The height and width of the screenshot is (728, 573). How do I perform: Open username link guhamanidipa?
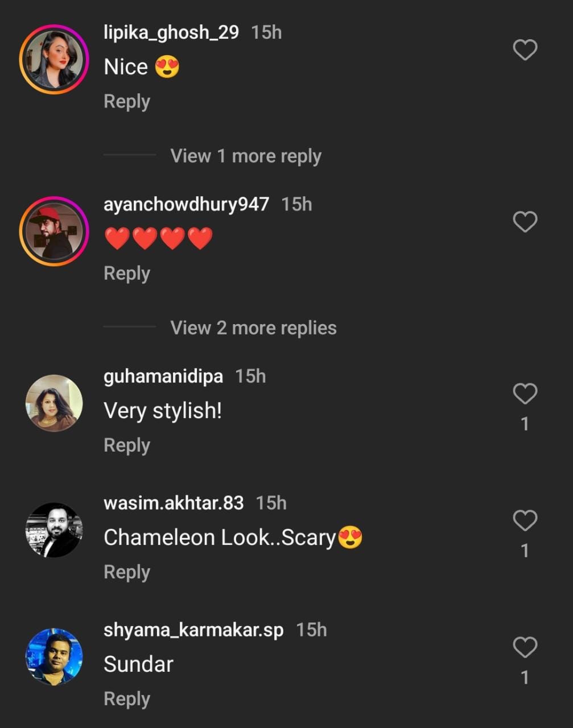[x=163, y=376]
